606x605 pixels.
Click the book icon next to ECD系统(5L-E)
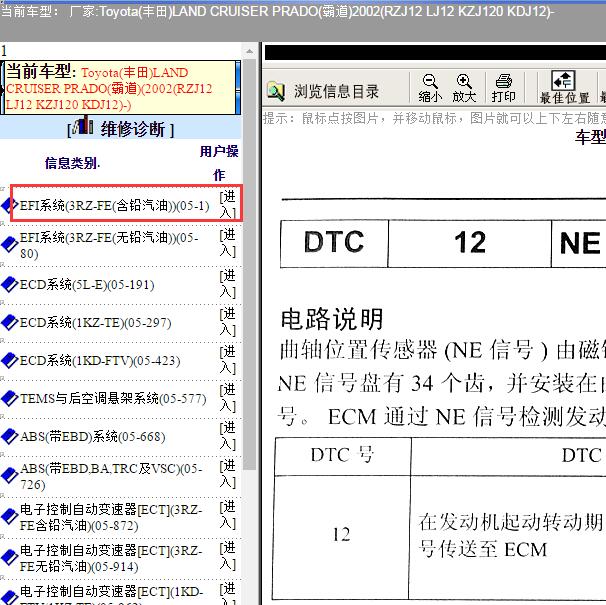pos(9,285)
